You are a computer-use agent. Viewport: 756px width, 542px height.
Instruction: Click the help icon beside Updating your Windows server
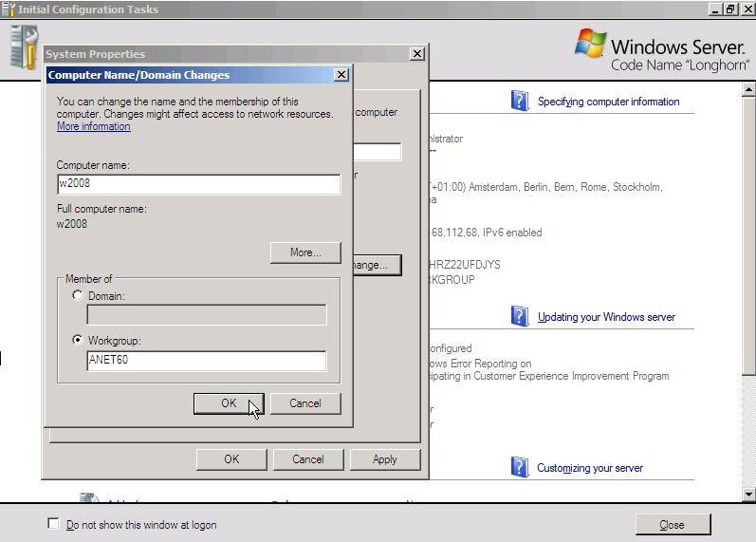pos(520,317)
